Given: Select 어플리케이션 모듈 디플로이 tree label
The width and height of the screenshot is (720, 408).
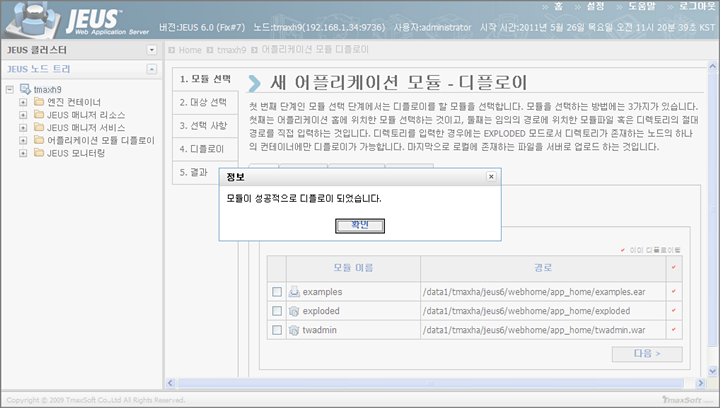Looking at the screenshot, I should pyautogui.click(x=101, y=140).
